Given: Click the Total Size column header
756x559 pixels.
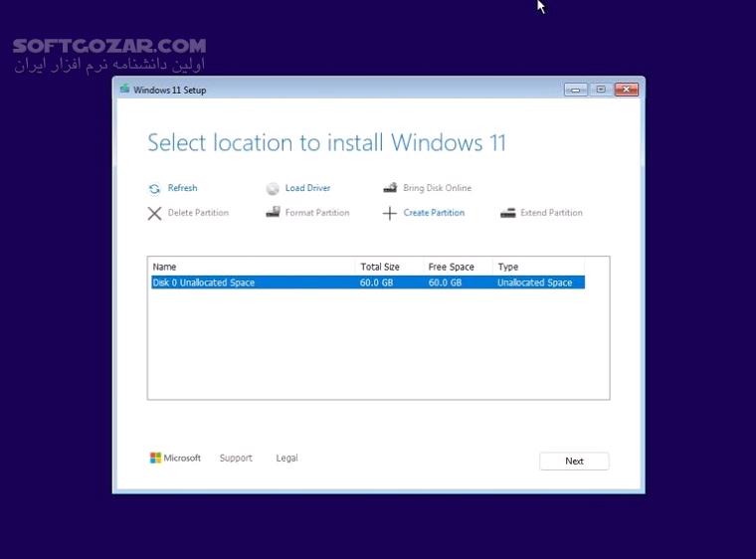Looking at the screenshot, I should pos(390,267).
